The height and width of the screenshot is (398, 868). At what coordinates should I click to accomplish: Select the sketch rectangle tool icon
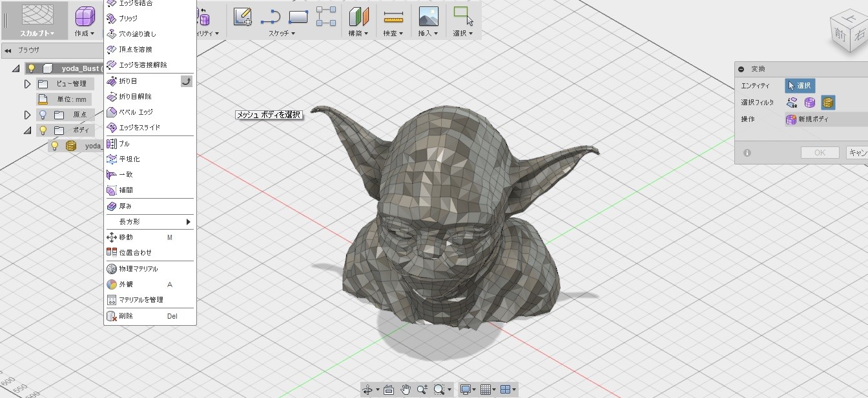[x=298, y=17]
